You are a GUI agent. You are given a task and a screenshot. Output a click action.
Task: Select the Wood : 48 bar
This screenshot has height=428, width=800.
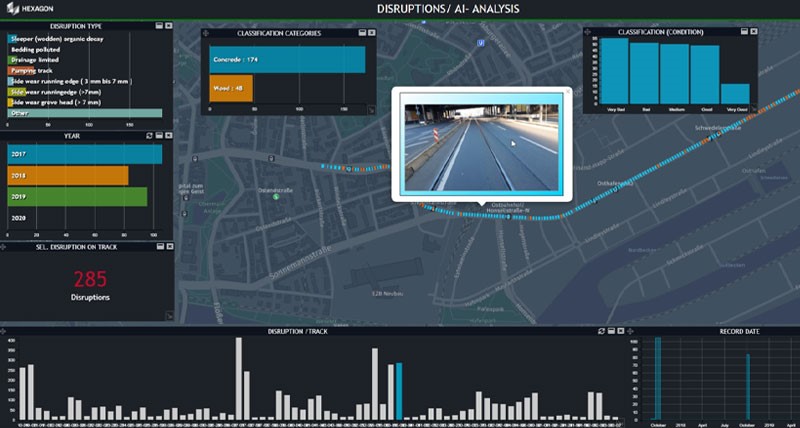(x=231, y=88)
